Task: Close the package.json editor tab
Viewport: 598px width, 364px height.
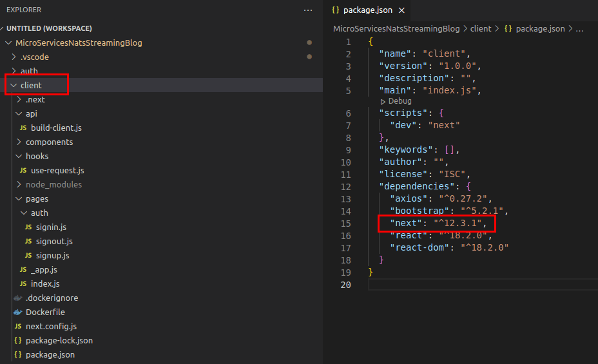Action: 401,10
